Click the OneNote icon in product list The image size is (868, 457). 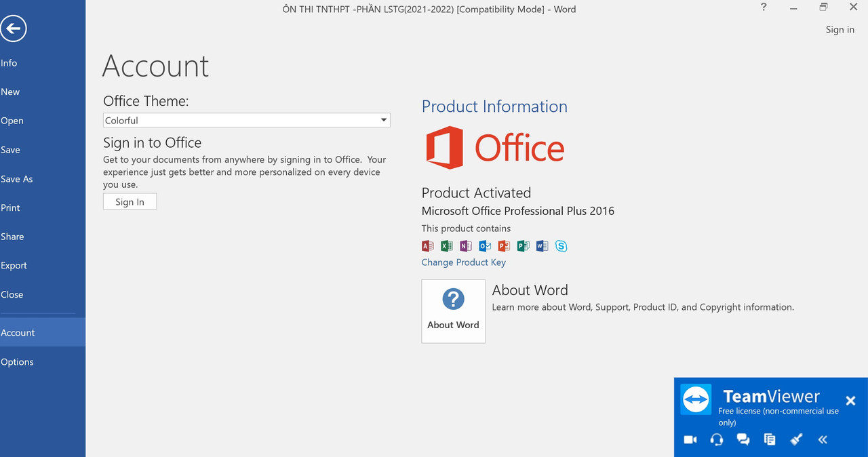pos(466,246)
